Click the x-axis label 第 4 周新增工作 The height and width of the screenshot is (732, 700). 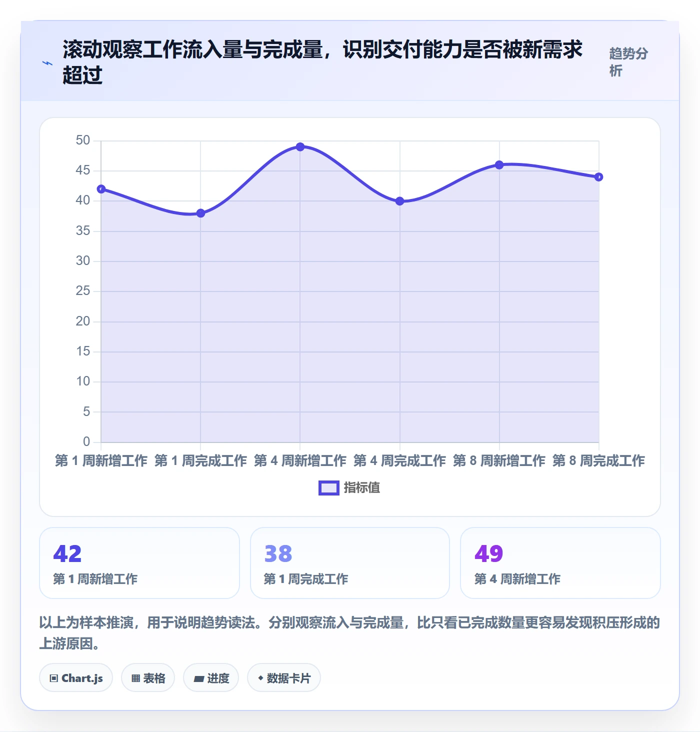pos(300,460)
